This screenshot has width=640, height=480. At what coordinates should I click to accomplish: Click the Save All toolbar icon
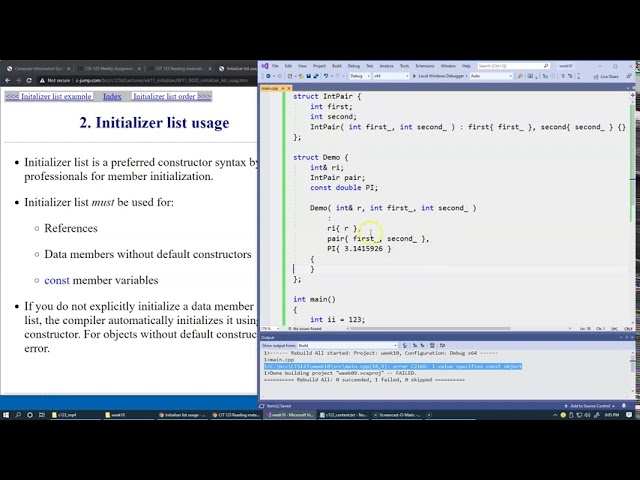point(316,76)
